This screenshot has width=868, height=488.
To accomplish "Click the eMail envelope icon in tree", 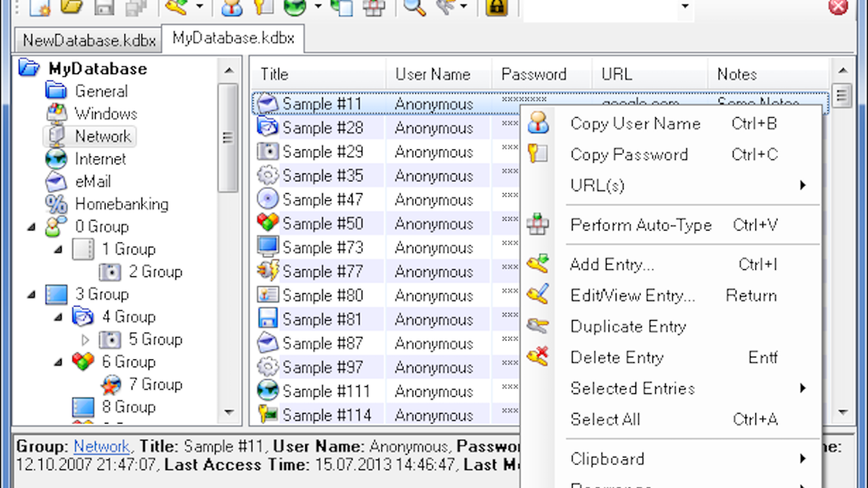I will coord(56,181).
